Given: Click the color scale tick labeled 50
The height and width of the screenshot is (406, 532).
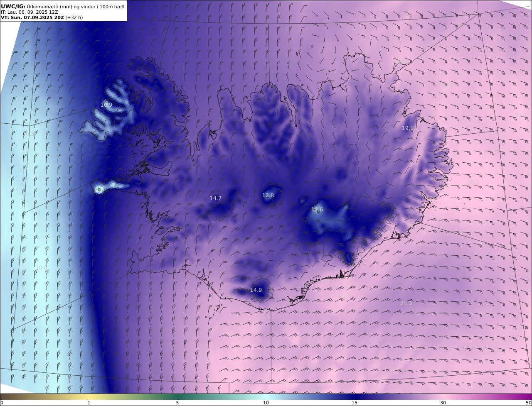Looking at the screenshot, I should click(528, 403).
